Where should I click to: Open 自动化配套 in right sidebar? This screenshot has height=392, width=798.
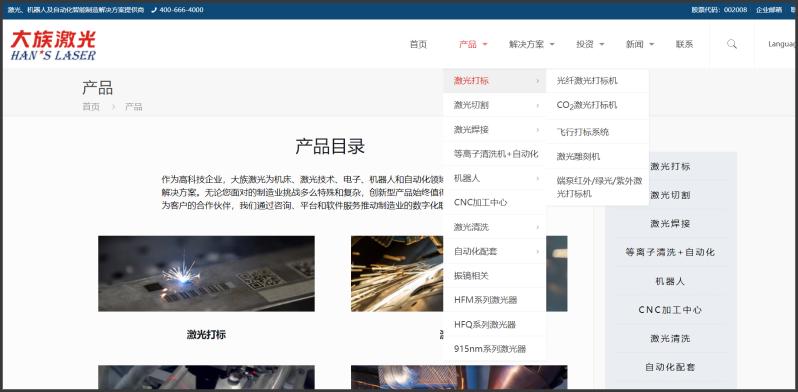click(671, 367)
